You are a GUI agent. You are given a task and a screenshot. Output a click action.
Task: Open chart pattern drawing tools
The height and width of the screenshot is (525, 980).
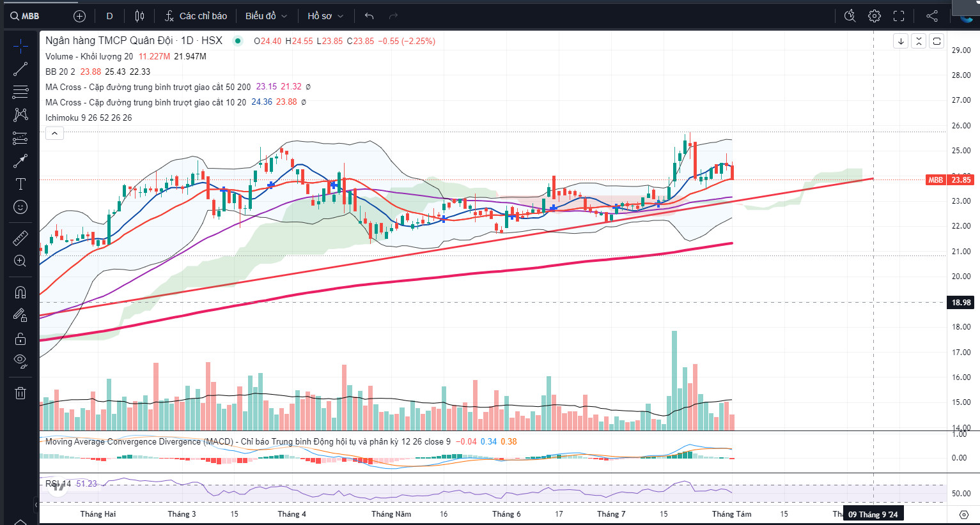20,115
